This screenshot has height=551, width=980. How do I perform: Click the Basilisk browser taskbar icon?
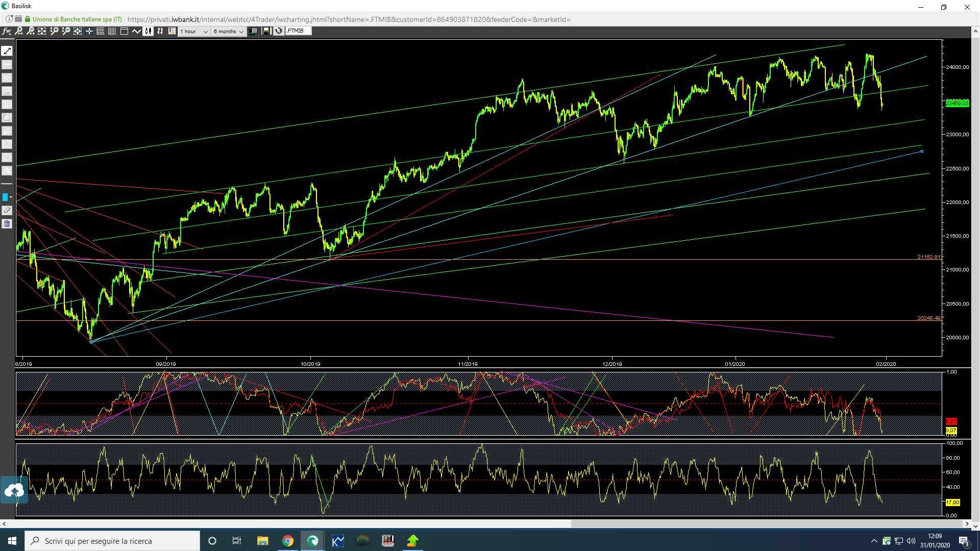click(x=313, y=541)
